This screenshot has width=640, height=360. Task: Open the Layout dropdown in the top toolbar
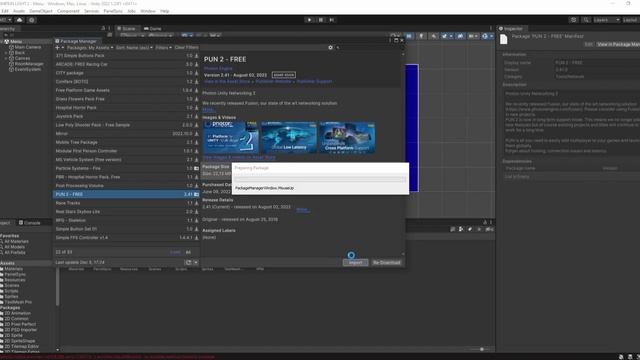631,20
